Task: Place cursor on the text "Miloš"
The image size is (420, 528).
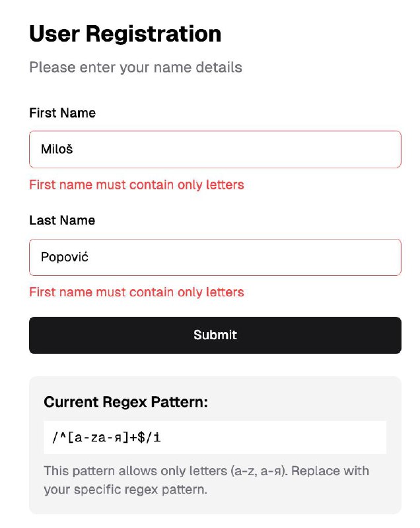Action: click(x=56, y=149)
